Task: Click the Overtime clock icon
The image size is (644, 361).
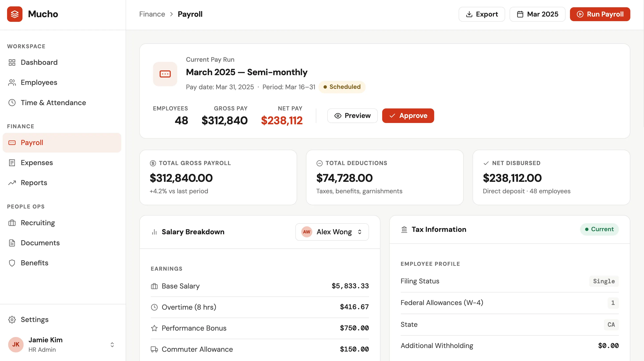Action: click(x=154, y=307)
